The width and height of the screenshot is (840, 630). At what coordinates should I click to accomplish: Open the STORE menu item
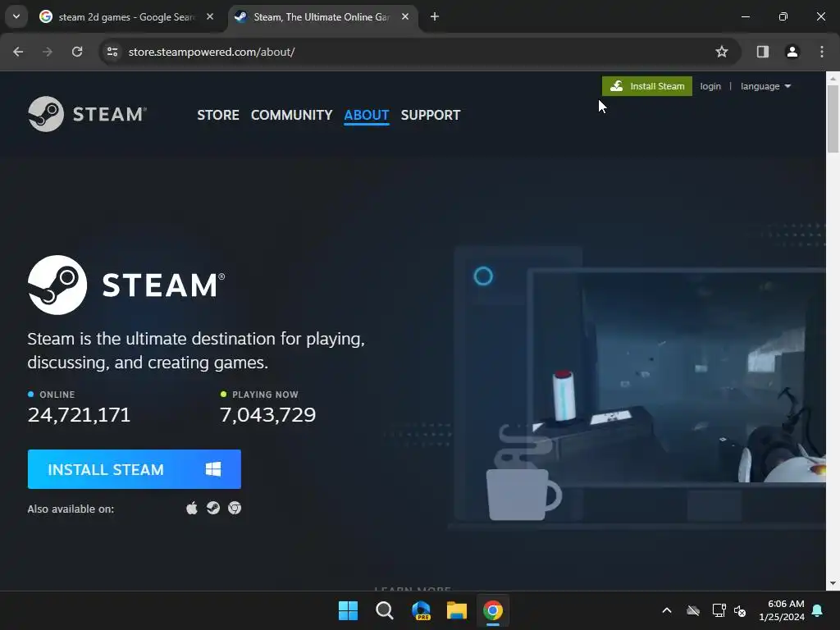(218, 115)
